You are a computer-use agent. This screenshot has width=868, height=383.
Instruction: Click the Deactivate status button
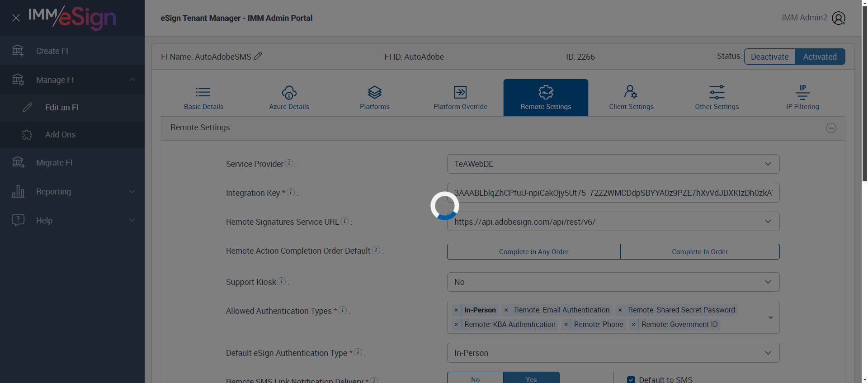tap(769, 57)
